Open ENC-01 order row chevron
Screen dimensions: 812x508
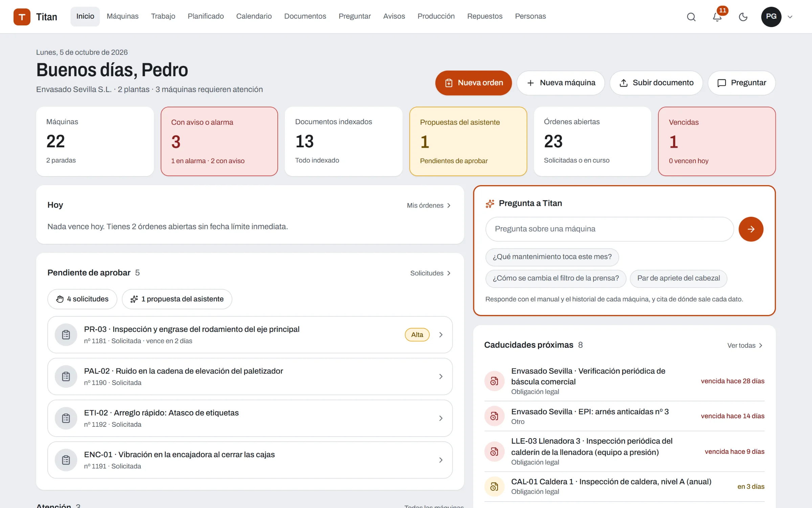coord(441,460)
